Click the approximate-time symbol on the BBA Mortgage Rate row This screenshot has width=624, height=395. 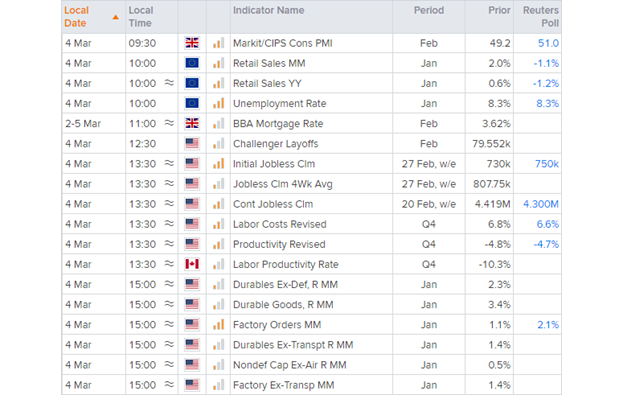click(169, 123)
